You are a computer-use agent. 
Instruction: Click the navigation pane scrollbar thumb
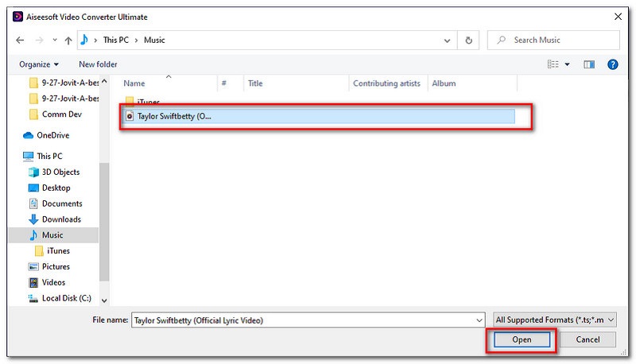[104, 222]
